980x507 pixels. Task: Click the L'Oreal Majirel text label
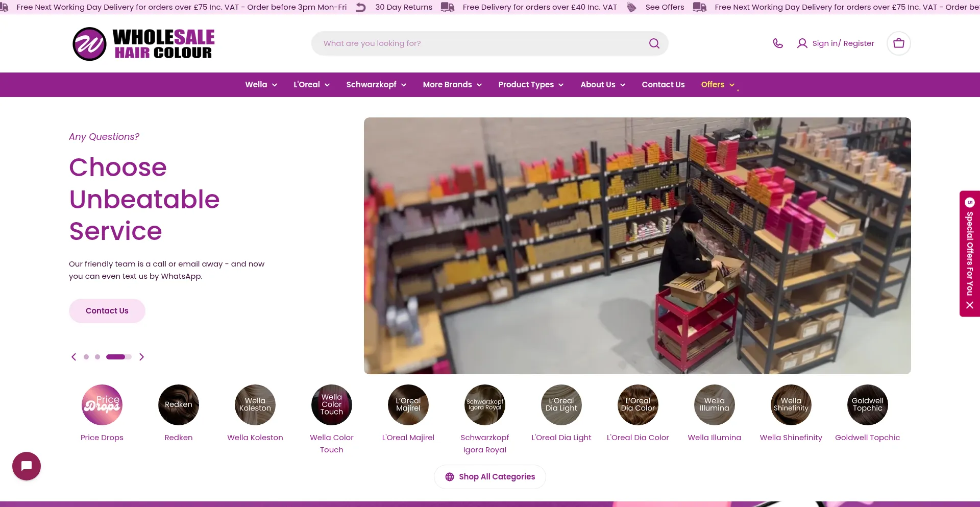click(x=408, y=438)
